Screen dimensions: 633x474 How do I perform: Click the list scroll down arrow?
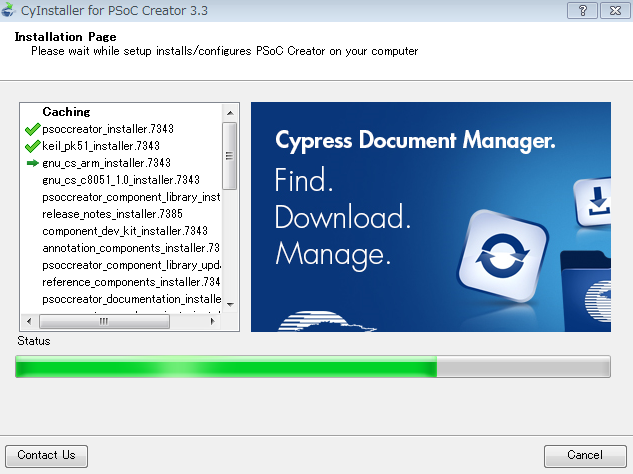[230, 304]
